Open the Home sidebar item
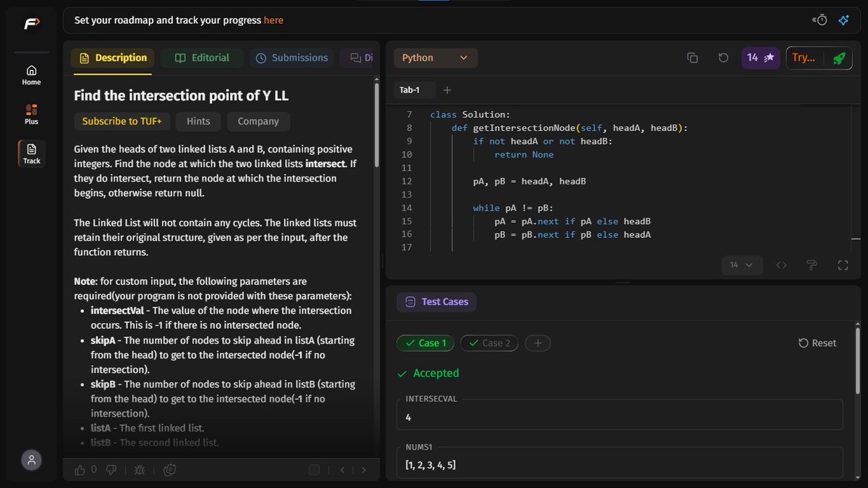 (x=31, y=75)
